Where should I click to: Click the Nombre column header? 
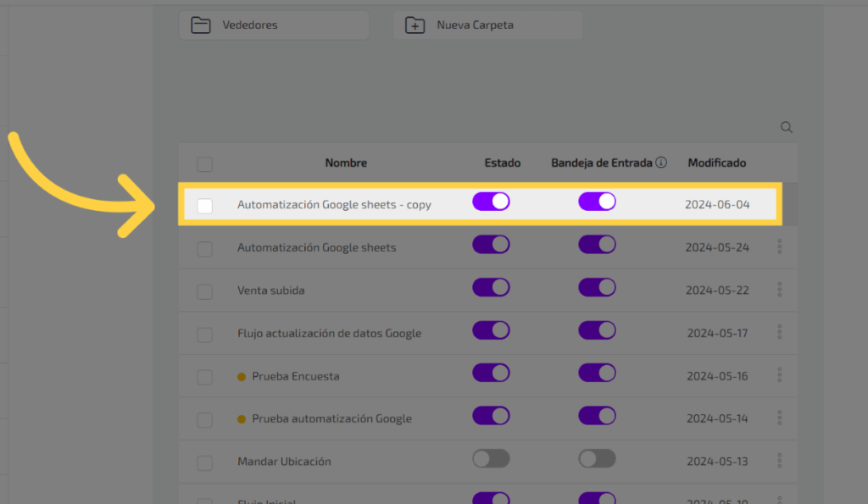coord(346,163)
